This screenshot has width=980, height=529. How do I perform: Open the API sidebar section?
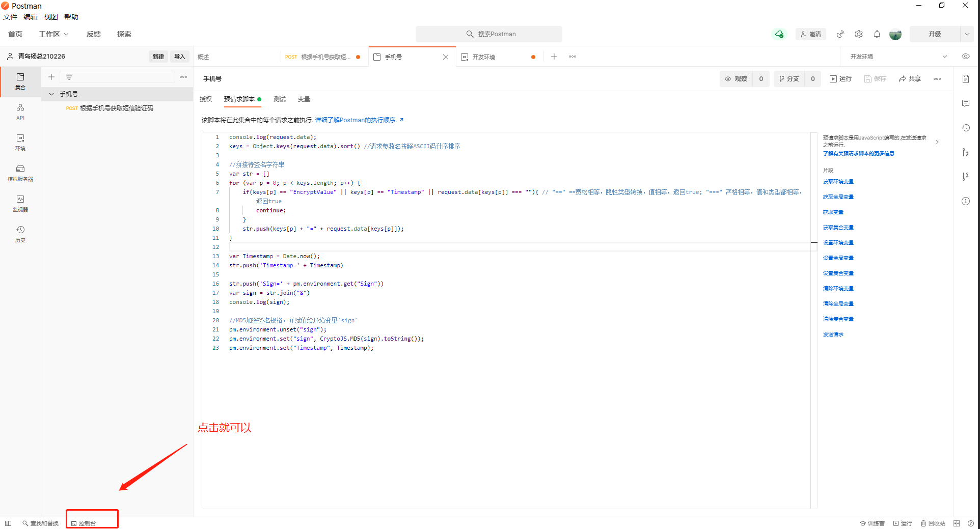click(x=20, y=112)
